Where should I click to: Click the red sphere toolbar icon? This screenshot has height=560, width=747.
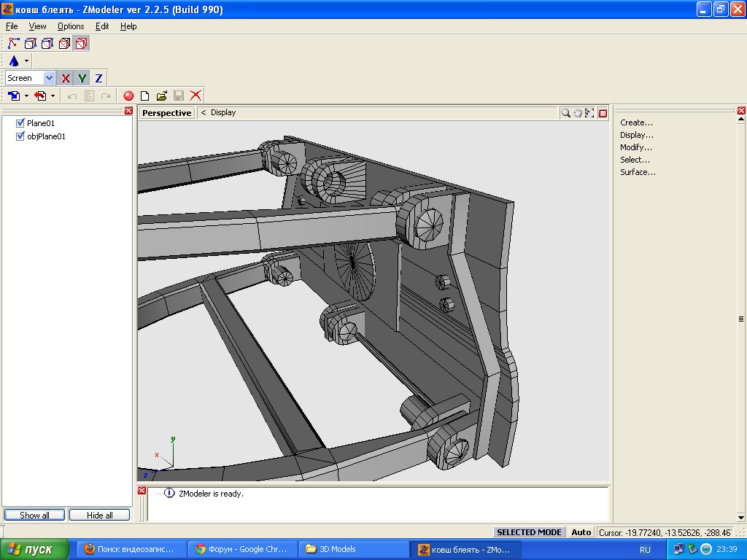tap(128, 96)
